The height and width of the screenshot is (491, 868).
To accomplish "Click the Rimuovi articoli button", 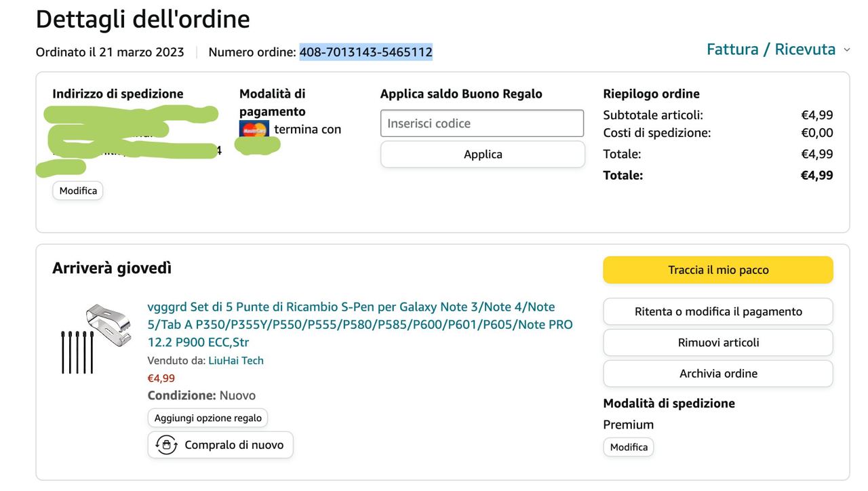I will pos(717,342).
